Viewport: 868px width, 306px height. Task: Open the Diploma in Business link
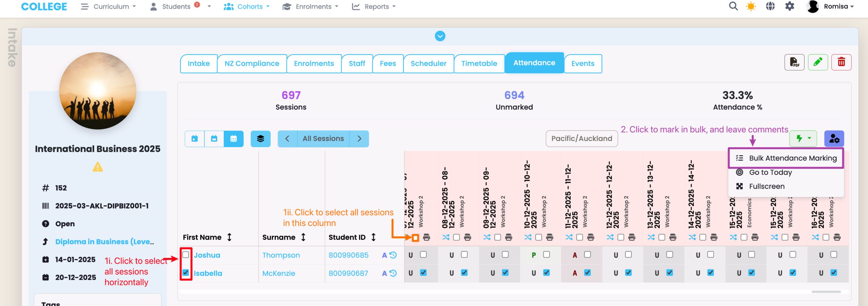pyautogui.click(x=104, y=242)
